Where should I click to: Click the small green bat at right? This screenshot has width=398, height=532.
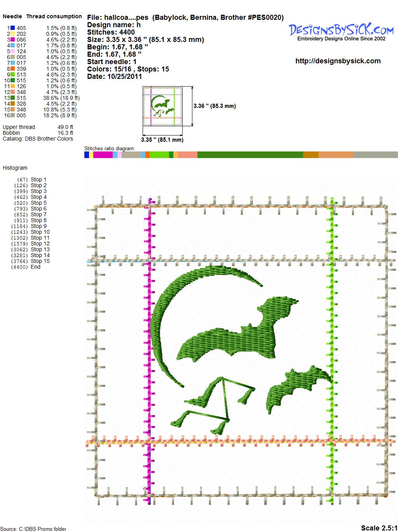tap(297, 388)
